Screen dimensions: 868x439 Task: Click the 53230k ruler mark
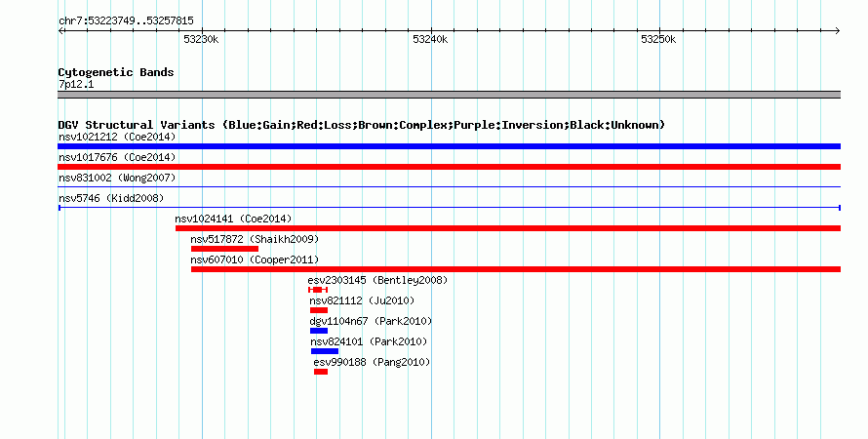[201, 39]
